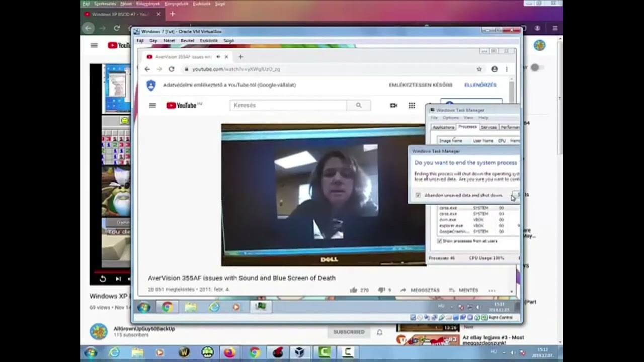Bookmark the page with the star icon

[479, 69]
